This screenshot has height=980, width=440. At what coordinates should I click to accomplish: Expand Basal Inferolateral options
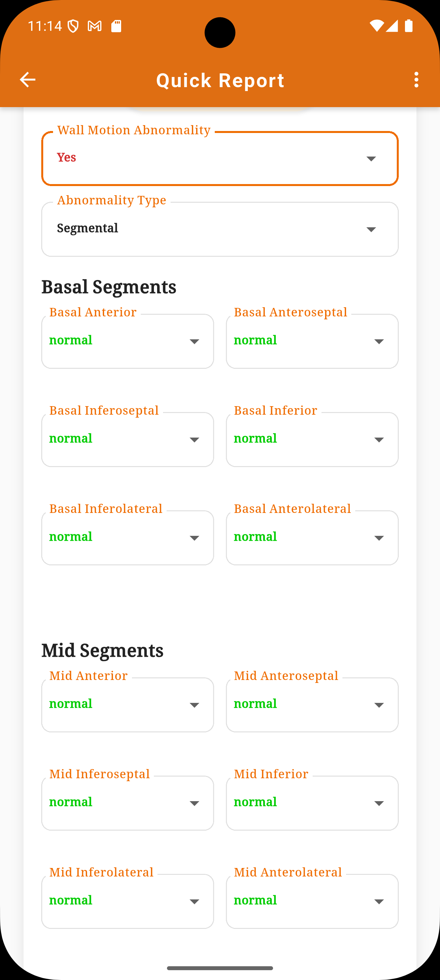pyautogui.click(x=127, y=537)
